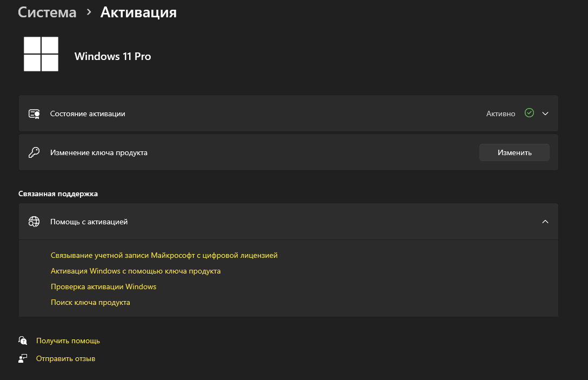
Task: Click the Отправить отзыв feedback icon
Action: (x=23, y=358)
